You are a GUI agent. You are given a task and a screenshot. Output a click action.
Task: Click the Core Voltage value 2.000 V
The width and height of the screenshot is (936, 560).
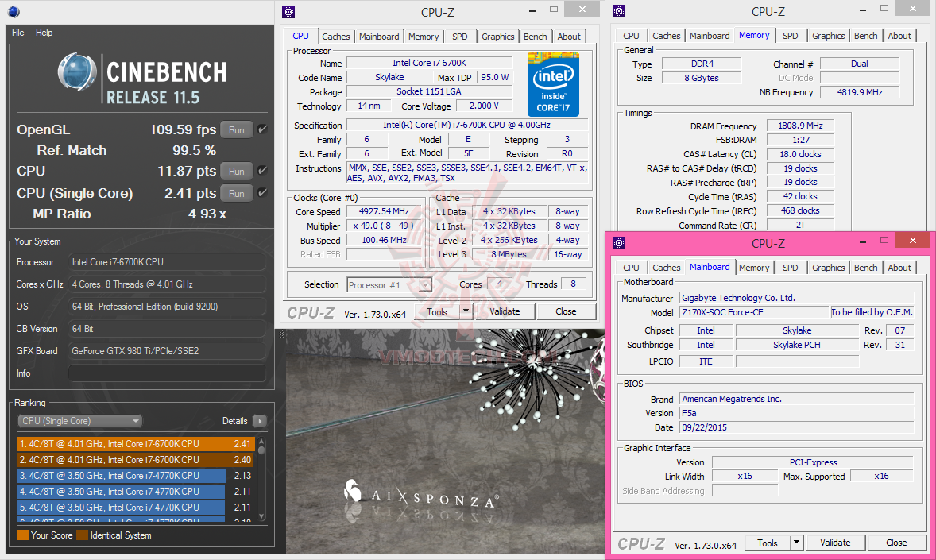point(484,106)
